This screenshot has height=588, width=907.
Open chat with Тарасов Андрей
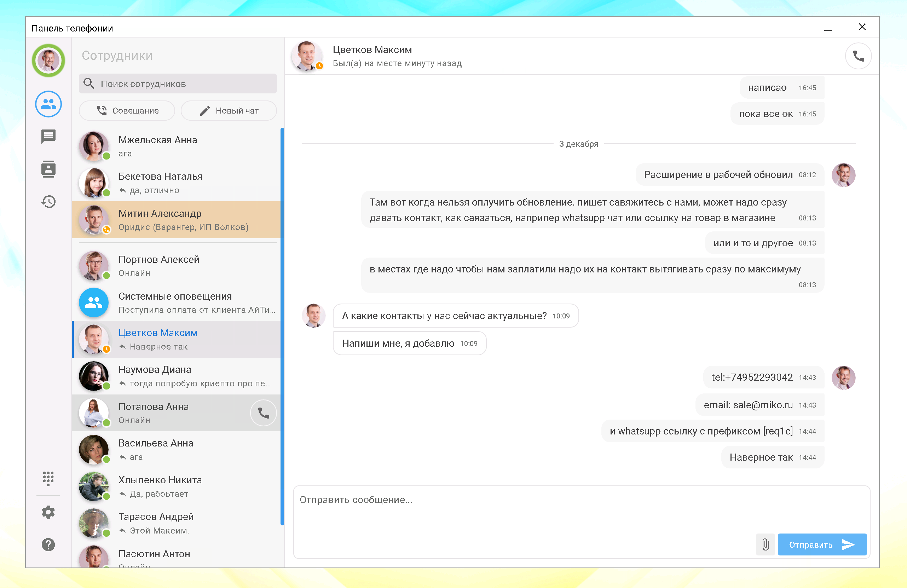(176, 523)
